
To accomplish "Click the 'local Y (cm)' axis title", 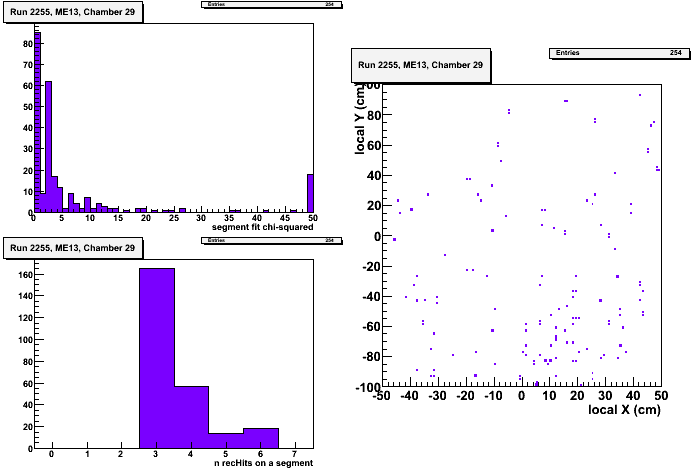I will coord(360,119).
